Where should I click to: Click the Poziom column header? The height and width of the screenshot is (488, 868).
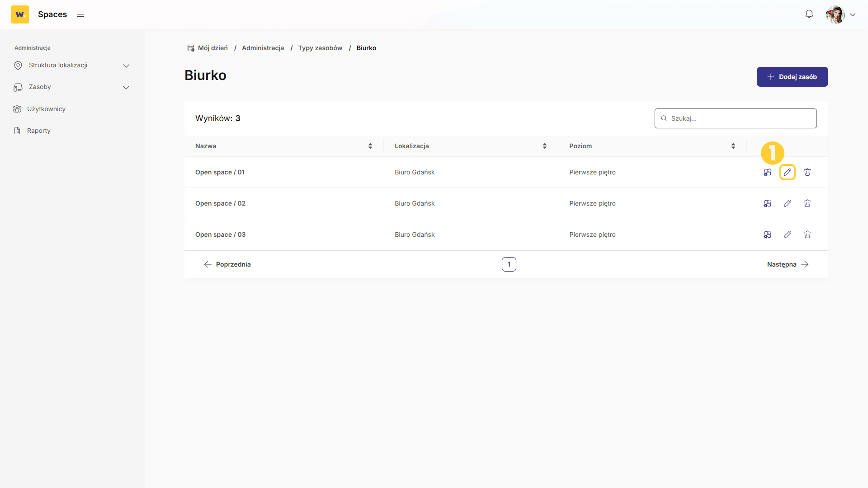pyautogui.click(x=580, y=146)
